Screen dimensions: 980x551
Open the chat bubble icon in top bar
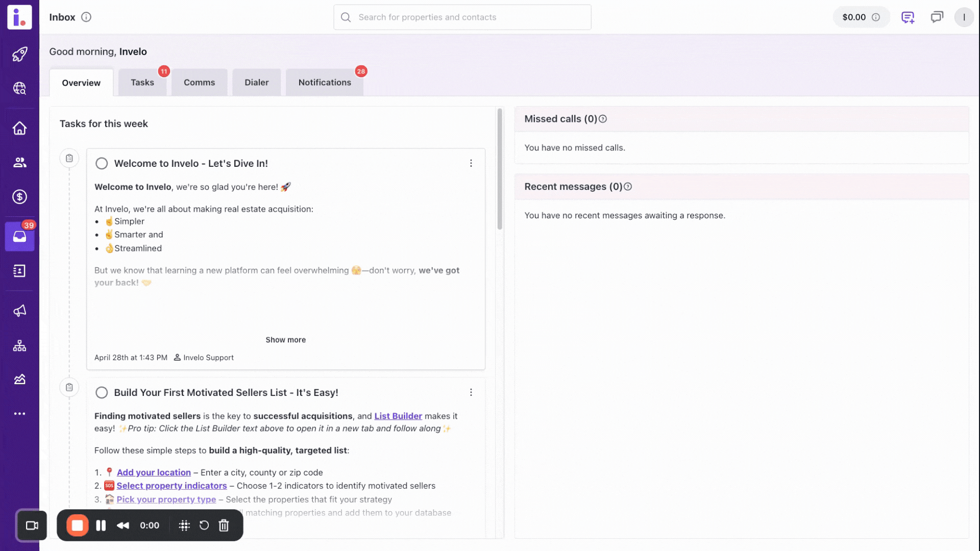(x=937, y=17)
